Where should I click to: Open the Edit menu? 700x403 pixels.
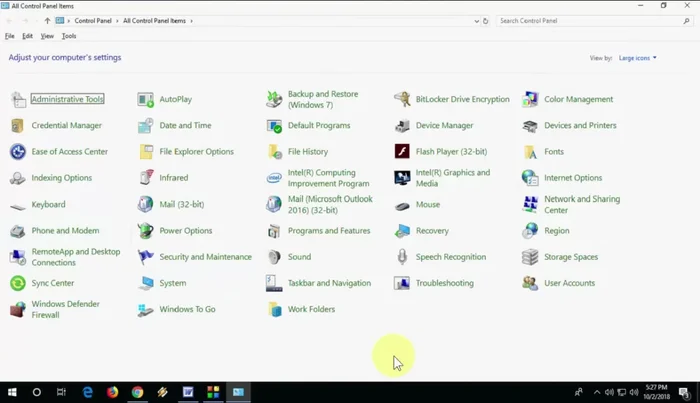click(27, 36)
